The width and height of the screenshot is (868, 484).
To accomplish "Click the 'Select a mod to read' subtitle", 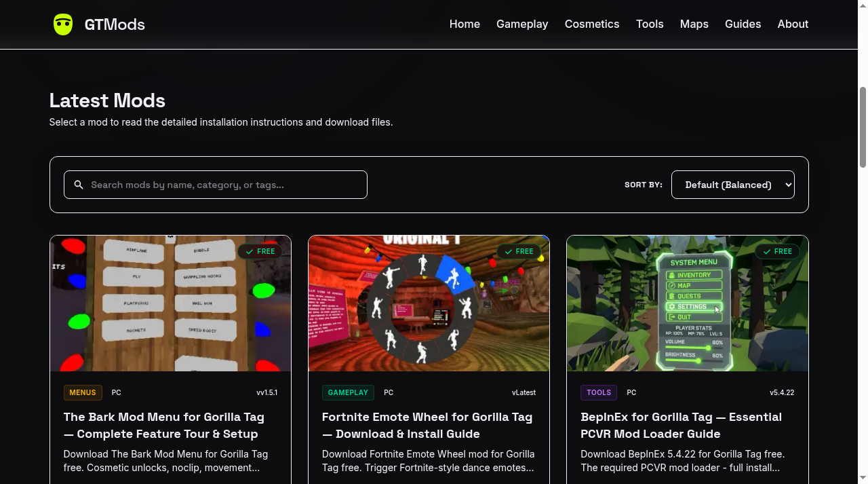I will [x=221, y=122].
